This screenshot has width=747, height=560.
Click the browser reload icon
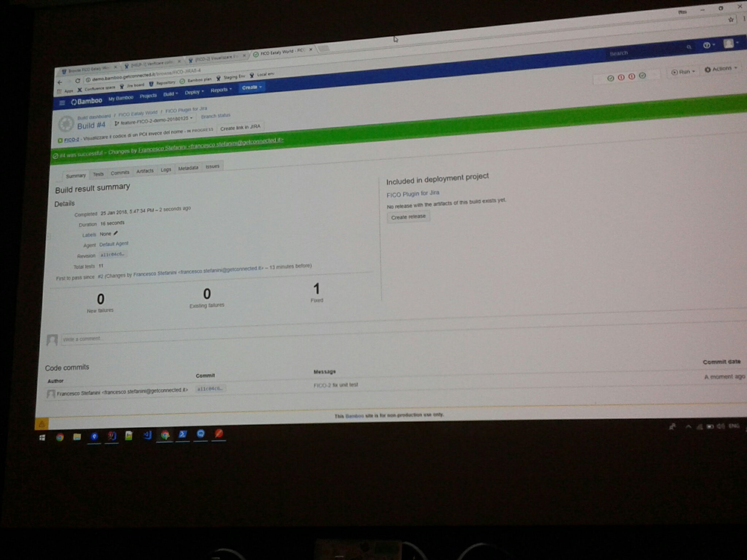pyautogui.click(x=77, y=81)
